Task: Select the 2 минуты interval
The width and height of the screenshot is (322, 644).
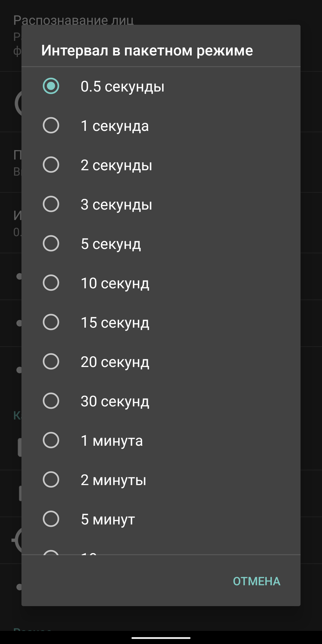Action: 51,480
